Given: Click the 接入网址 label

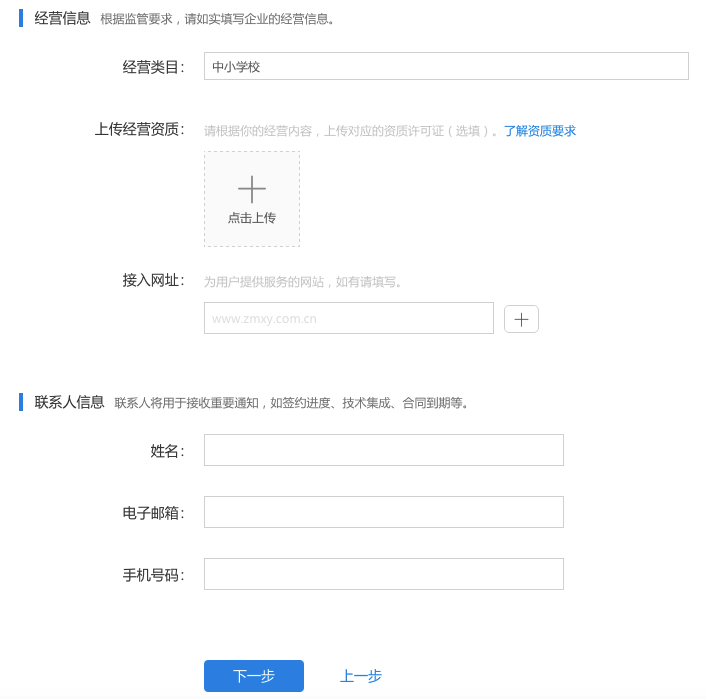Looking at the screenshot, I should tap(154, 281).
